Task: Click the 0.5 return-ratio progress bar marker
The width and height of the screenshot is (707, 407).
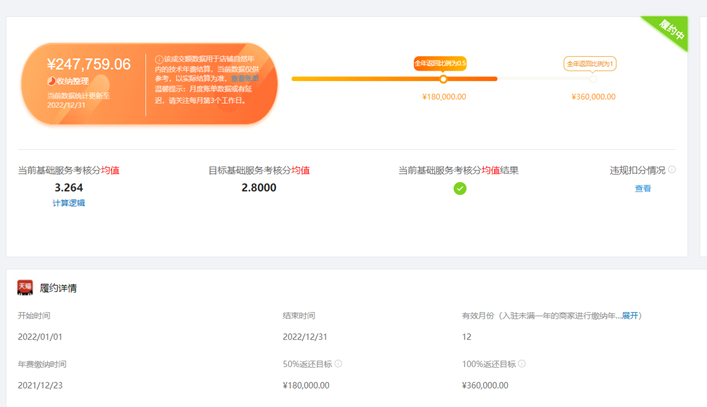Action: [443, 79]
